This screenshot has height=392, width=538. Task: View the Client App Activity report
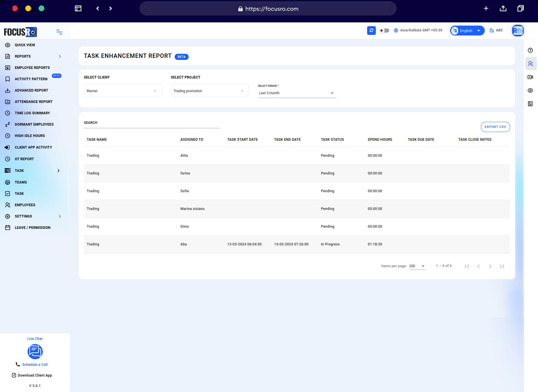[x=33, y=147]
